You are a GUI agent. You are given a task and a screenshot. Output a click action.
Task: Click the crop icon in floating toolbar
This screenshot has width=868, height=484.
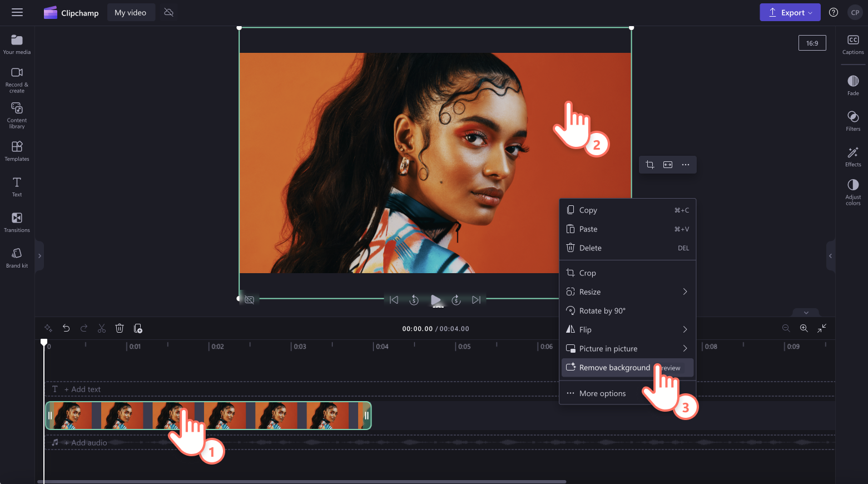pyautogui.click(x=650, y=165)
